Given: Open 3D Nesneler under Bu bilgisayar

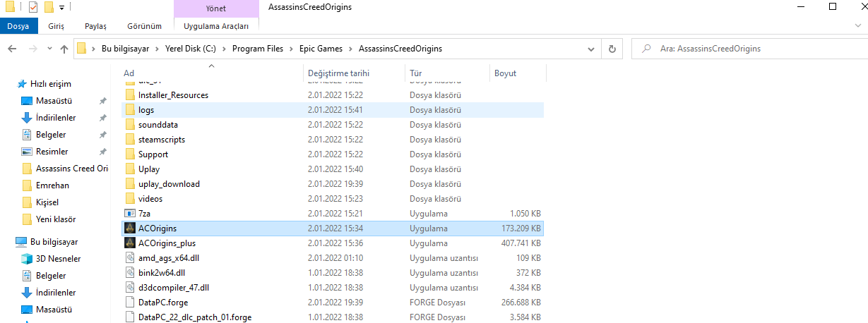Looking at the screenshot, I should (58, 259).
